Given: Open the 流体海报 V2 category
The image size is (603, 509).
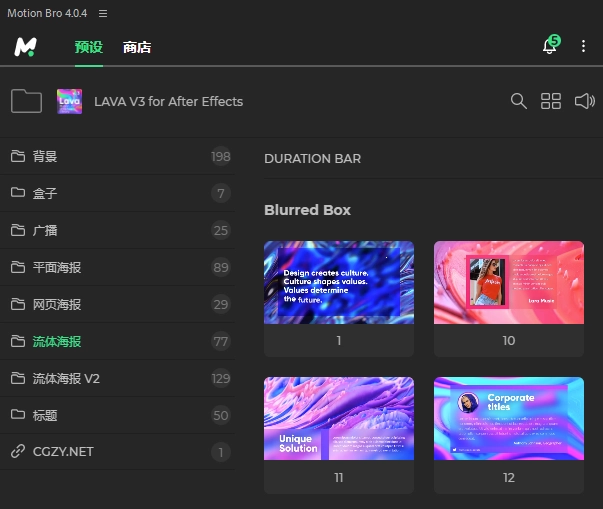Looking at the screenshot, I should tap(117, 378).
